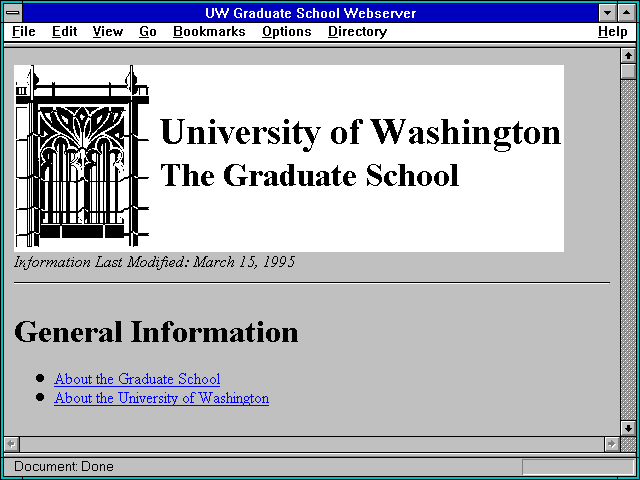Screen dimensions: 640x480
Task: Follow the About the University of Washington link
Action: pos(161,398)
